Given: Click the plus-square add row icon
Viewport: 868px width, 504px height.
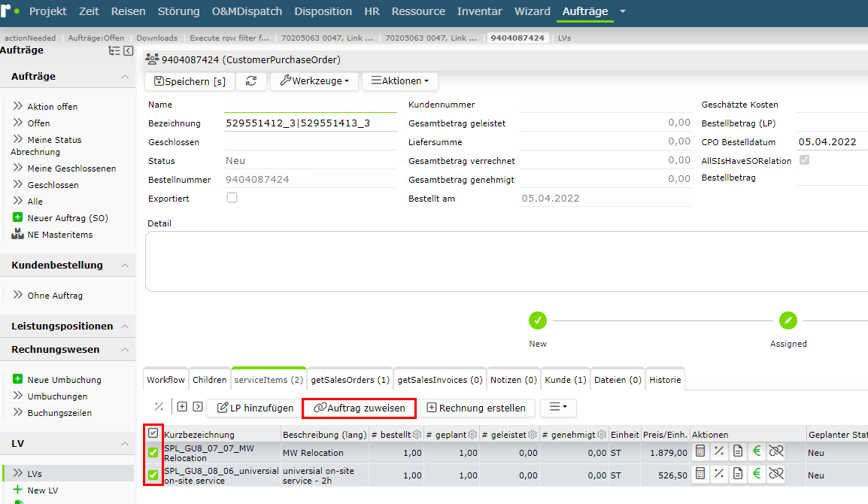Looking at the screenshot, I should point(182,406).
